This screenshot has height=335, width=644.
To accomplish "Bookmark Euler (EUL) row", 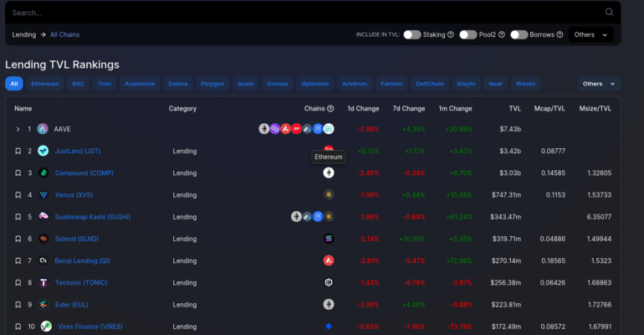I will coord(18,305).
